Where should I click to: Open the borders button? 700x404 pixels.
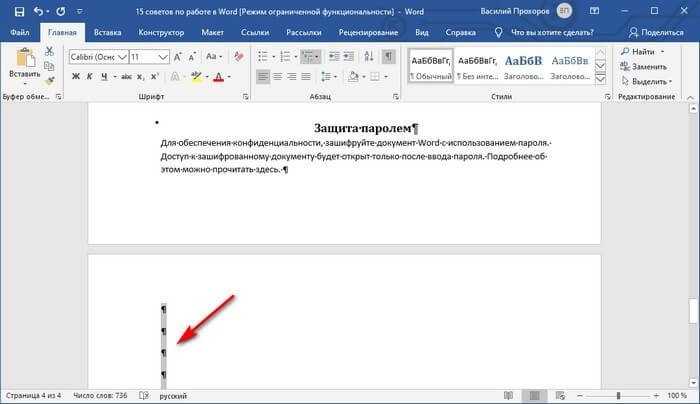point(375,77)
